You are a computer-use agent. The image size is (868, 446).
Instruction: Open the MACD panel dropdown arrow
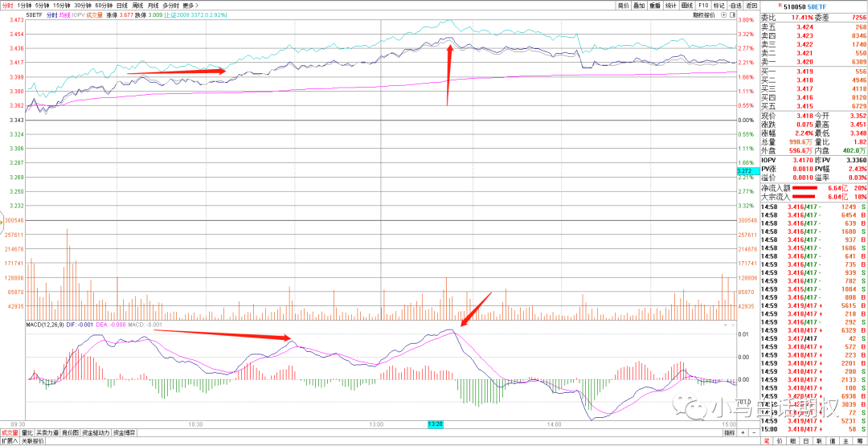click(x=725, y=325)
